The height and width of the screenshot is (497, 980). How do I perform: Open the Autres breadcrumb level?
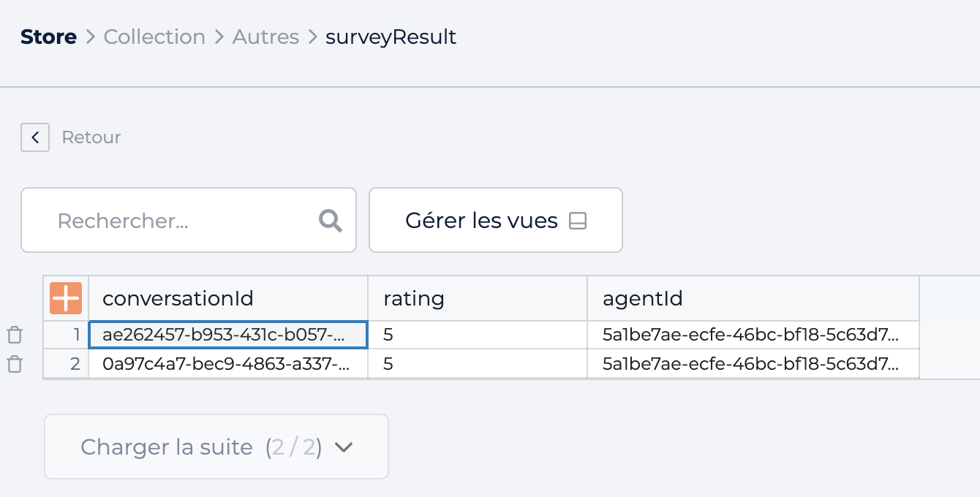click(265, 37)
